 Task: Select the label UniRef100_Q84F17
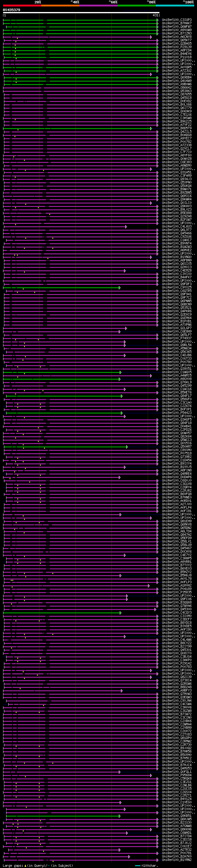(176, 396)
